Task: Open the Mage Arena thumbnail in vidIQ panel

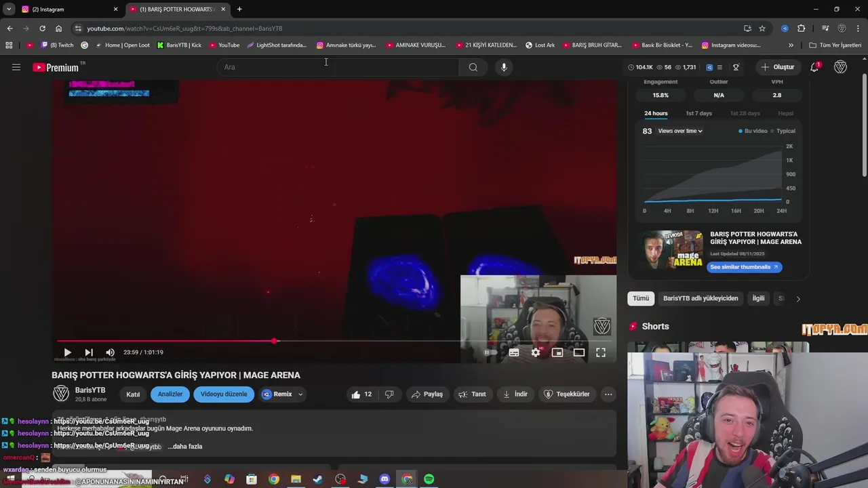Action: click(673, 249)
